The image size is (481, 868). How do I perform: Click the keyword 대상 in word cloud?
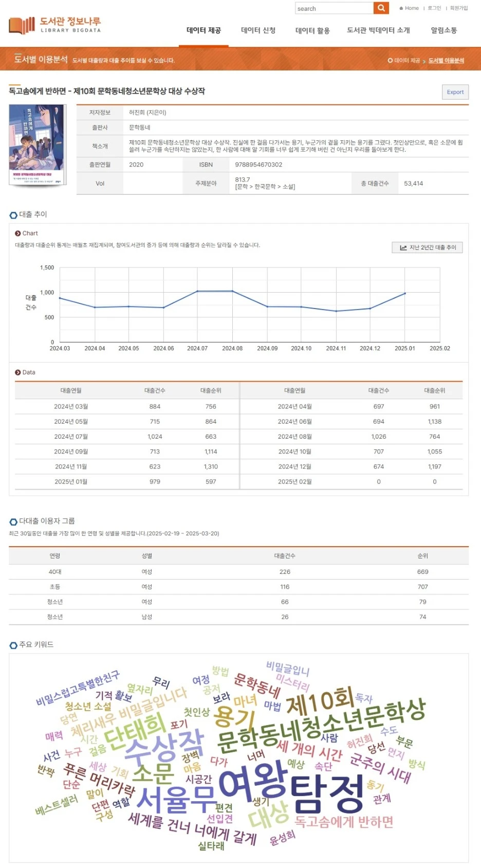[268, 814]
